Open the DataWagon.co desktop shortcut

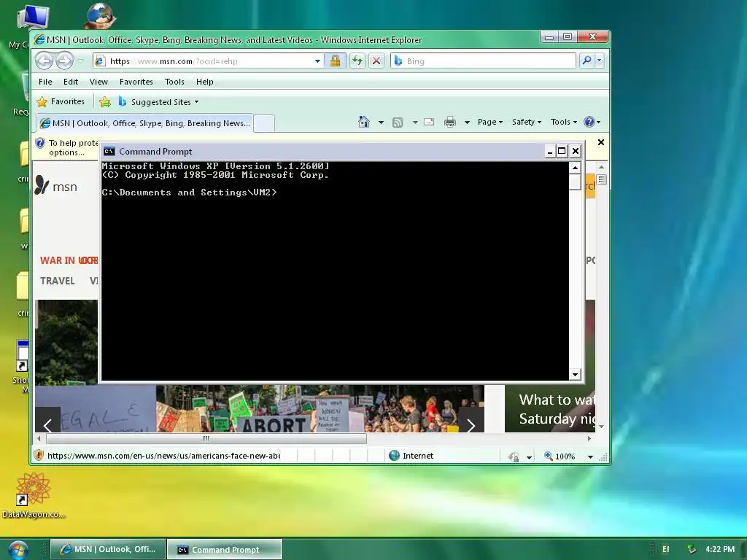pos(34,495)
